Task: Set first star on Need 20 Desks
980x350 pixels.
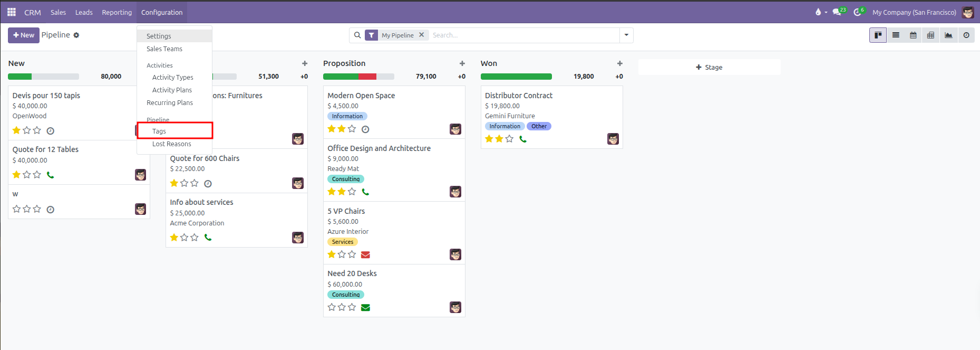Action: [x=332, y=307]
